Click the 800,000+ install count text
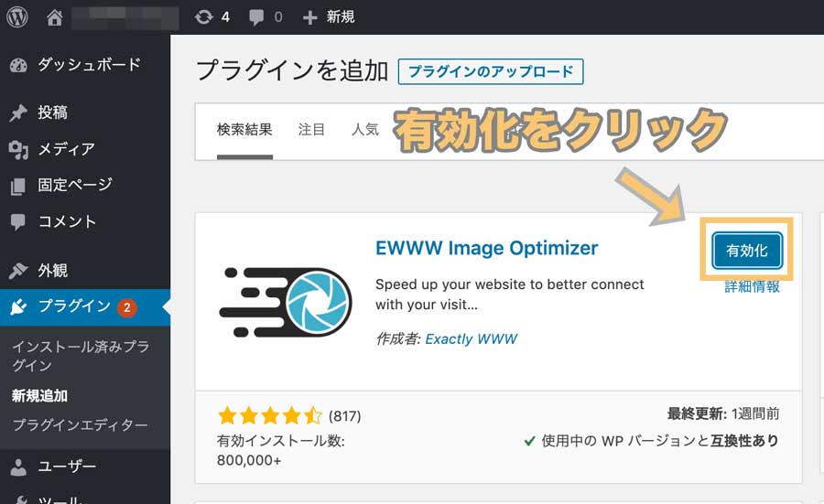824x504 pixels. [x=249, y=460]
